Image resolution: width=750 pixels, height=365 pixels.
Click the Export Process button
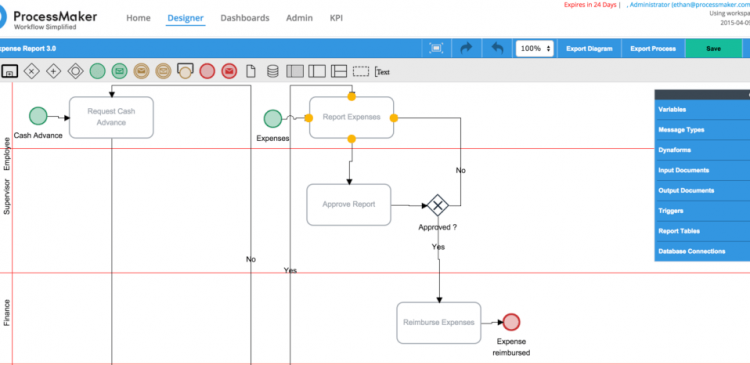(653, 48)
